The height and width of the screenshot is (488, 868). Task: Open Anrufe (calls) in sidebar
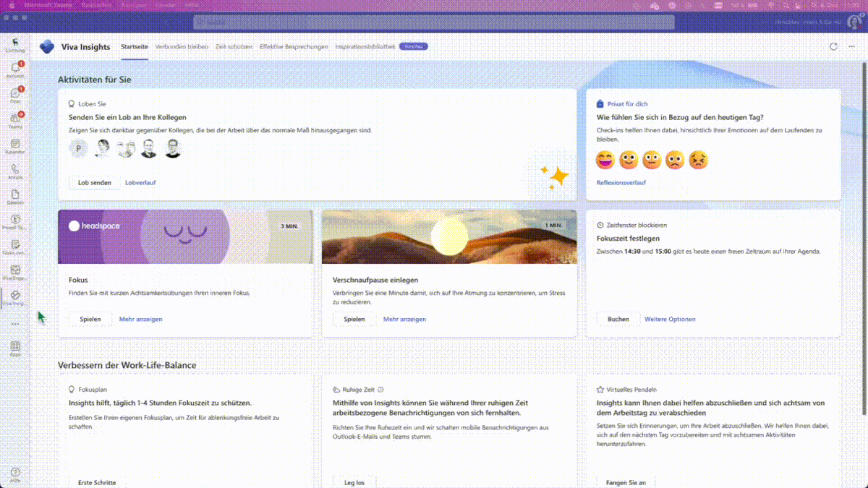tap(15, 171)
